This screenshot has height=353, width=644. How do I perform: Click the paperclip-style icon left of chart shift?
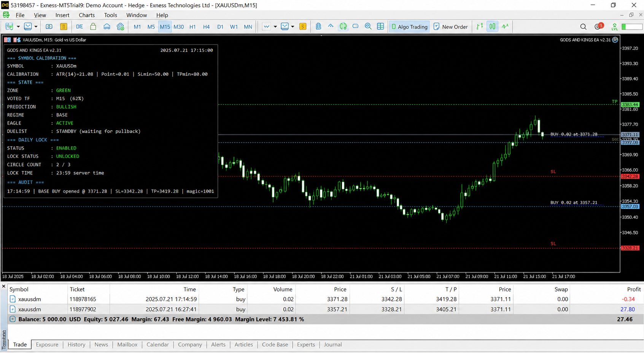point(318,27)
